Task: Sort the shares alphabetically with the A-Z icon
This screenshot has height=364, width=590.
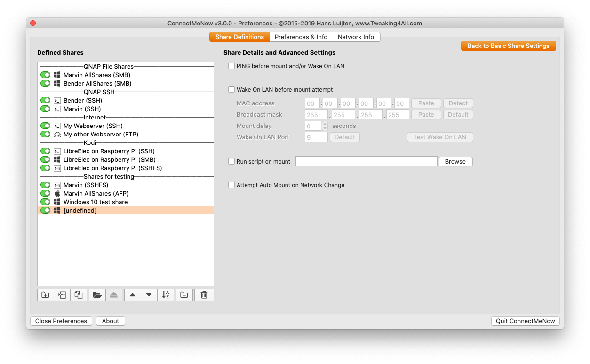Action: tap(166, 295)
